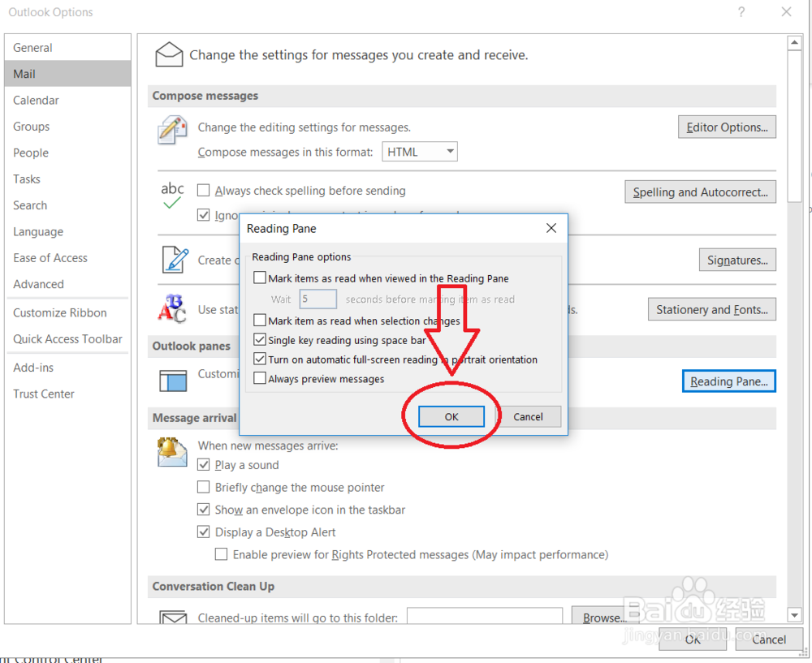812x663 pixels.
Task: Click the pencil and paper compose icon
Action: (x=172, y=131)
